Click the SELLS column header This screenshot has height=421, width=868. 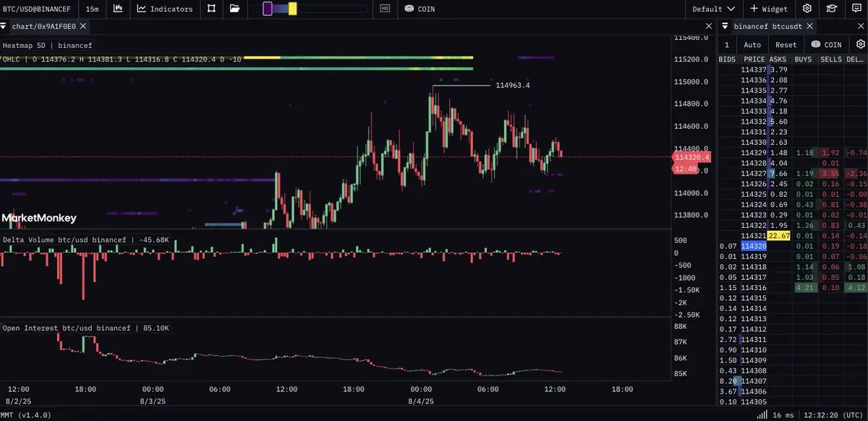[x=830, y=59]
